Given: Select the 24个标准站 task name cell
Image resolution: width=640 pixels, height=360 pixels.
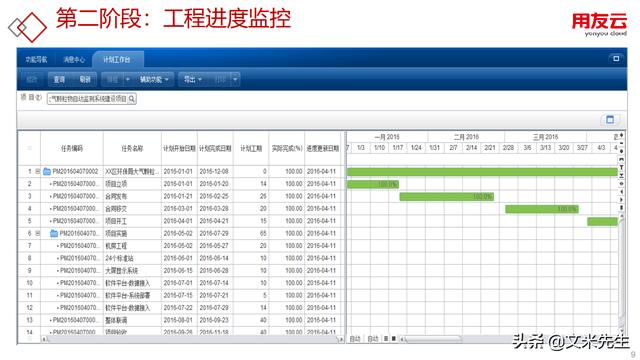Looking at the screenshot, I should coord(132,258).
